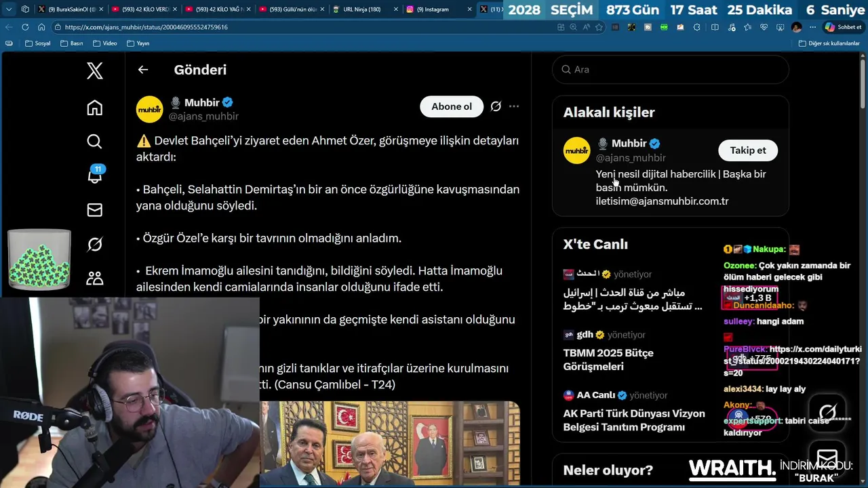Subscribe with Abone ol button
This screenshot has width=868, height=488.
pyautogui.click(x=452, y=106)
